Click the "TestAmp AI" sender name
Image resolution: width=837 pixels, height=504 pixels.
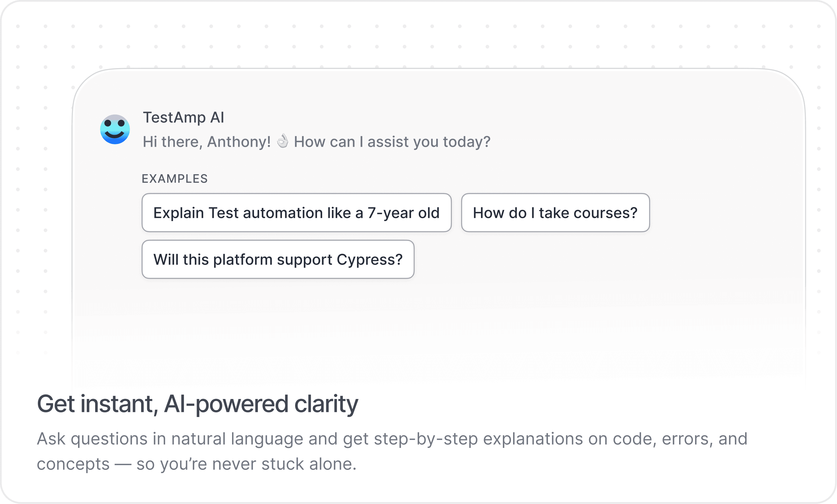[x=183, y=117]
